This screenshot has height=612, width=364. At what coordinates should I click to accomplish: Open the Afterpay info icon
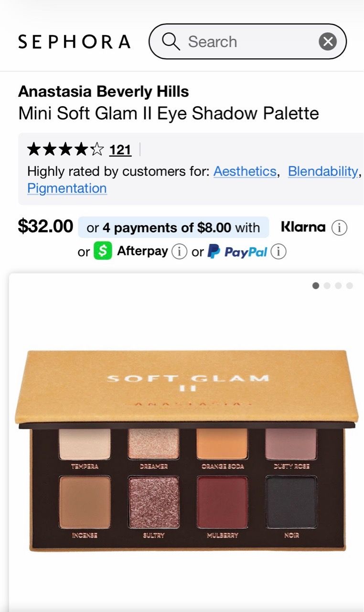pos(179,251)
